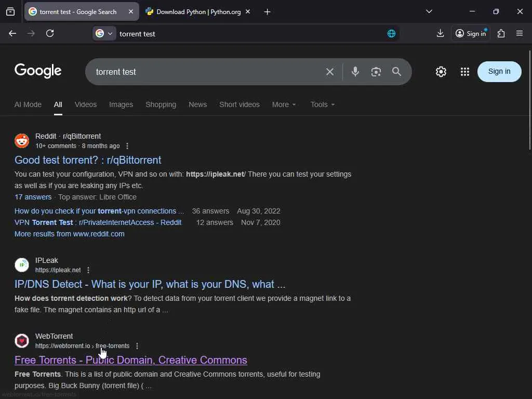Click the WebTorrent site name label

[x=54, y=336]
